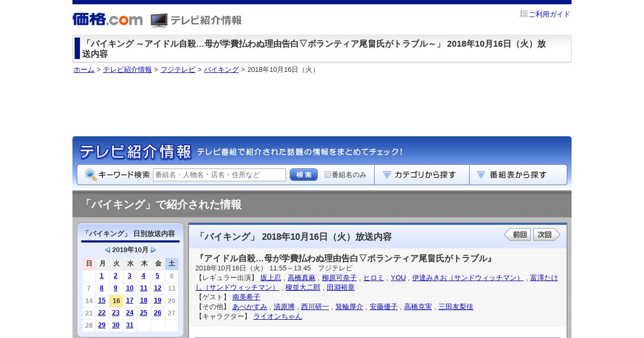644x338 pixels.
Task: Select calendar date 19
Action: [157, 300]
